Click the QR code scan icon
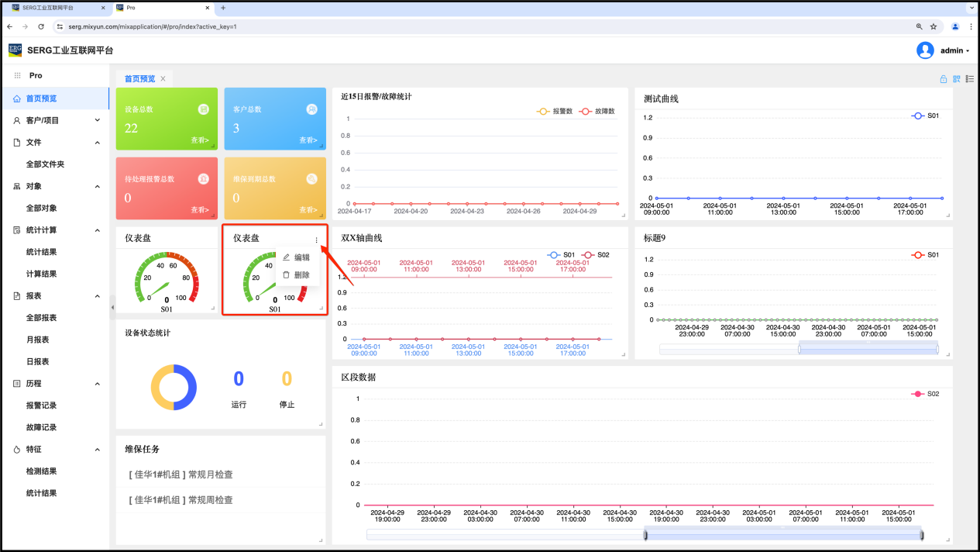Viewport: 980px width, 552px height. coord(957,79)
